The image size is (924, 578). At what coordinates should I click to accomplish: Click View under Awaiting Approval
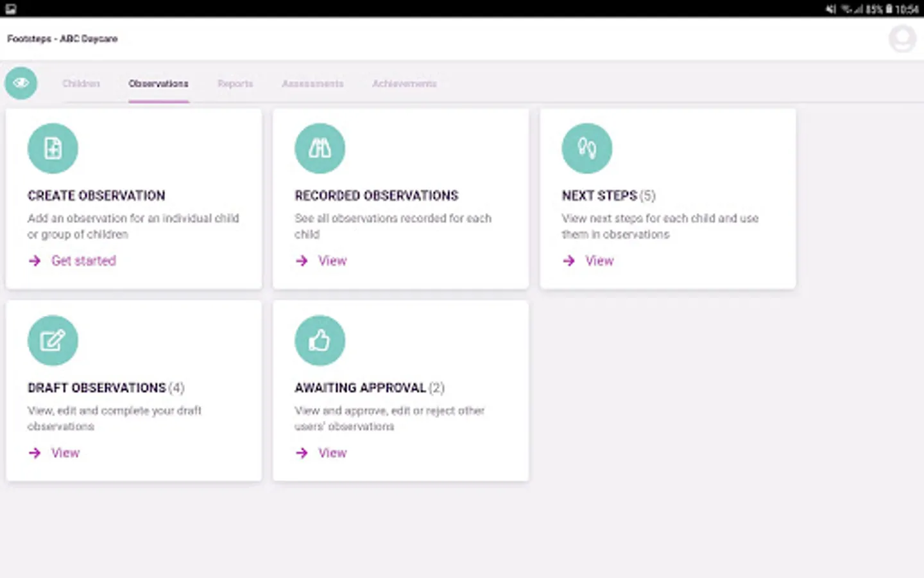point(332,453)
